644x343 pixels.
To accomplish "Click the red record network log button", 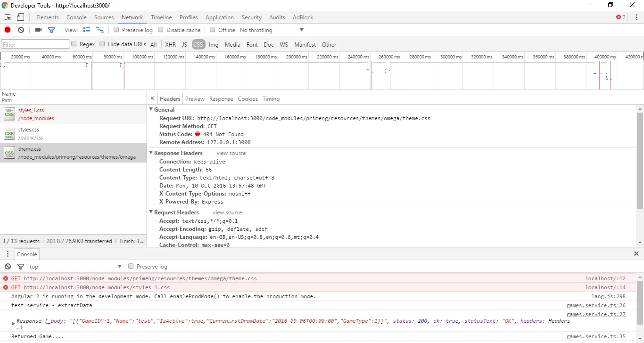I will pos(8,30).
